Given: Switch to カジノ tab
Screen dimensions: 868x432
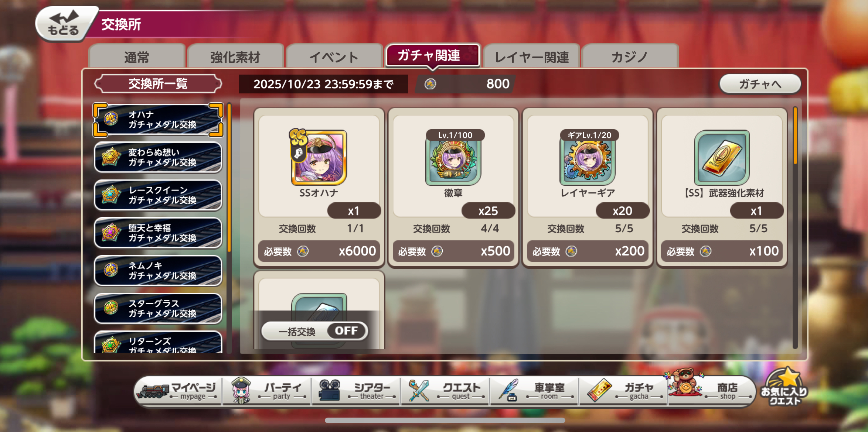Looking at the screenshot, I should [x=630, y=57].
